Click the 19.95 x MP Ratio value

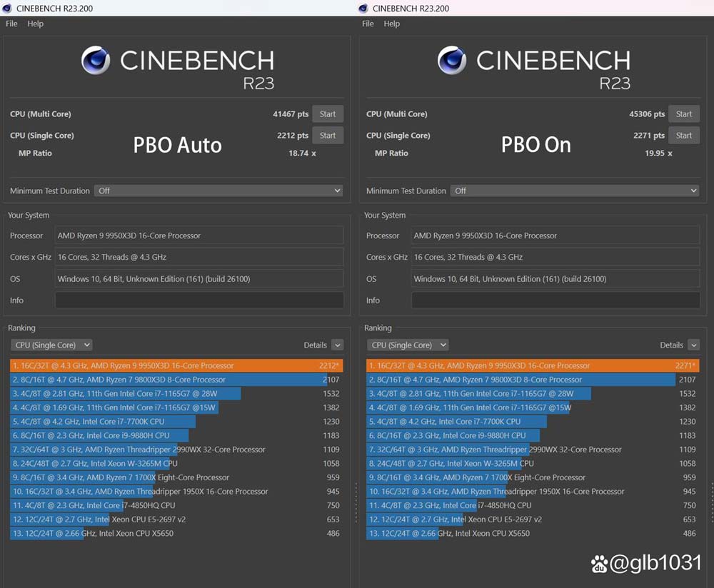point(658,153)
